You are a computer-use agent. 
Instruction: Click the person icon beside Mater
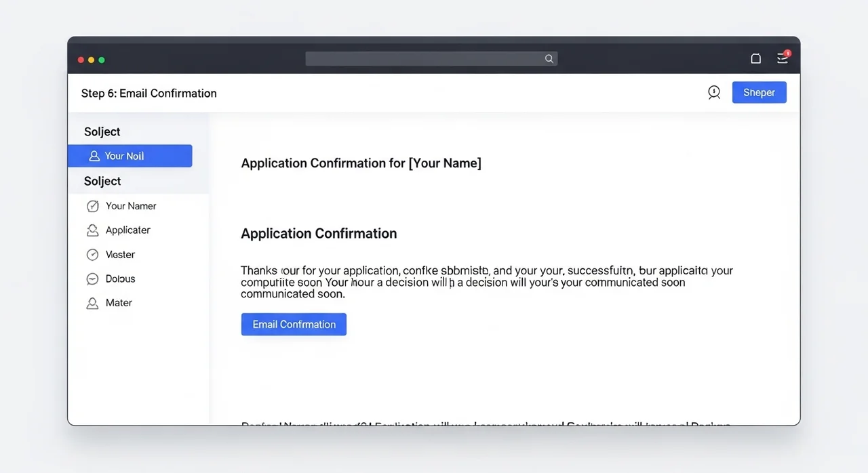(x=93, y=303)
